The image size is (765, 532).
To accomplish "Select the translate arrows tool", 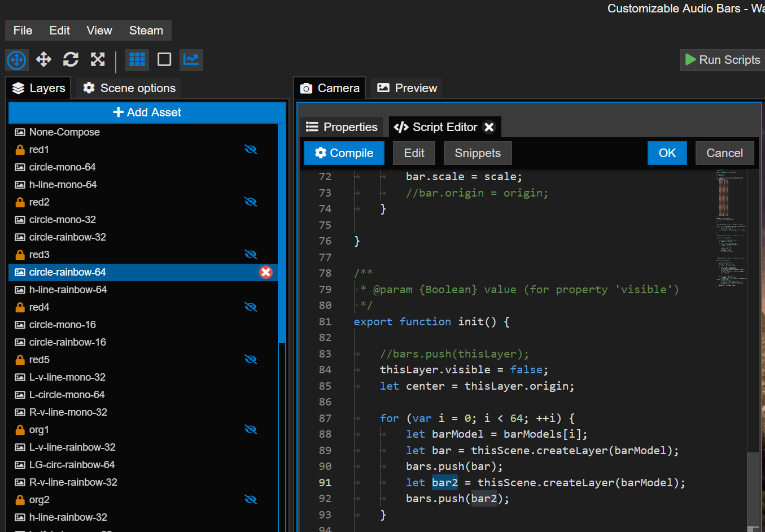I will coord(43,59).
